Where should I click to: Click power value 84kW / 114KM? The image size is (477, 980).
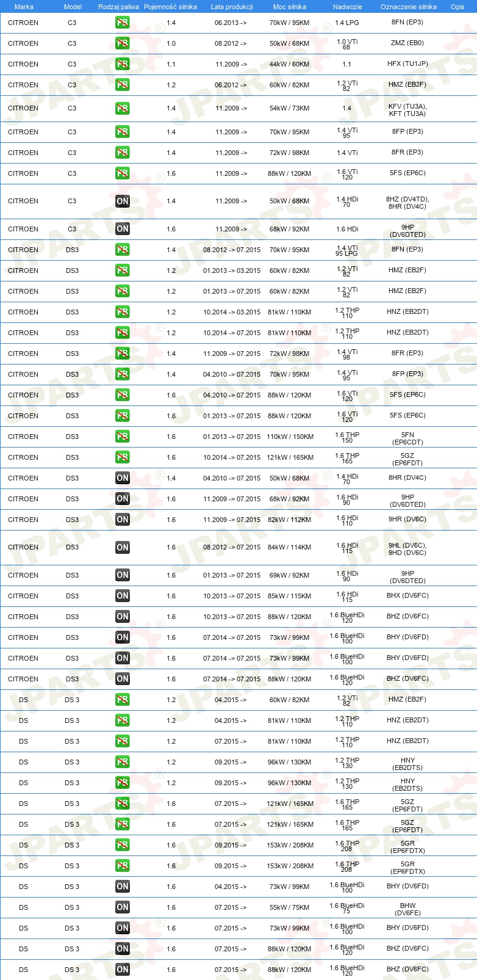pos(289,547)
